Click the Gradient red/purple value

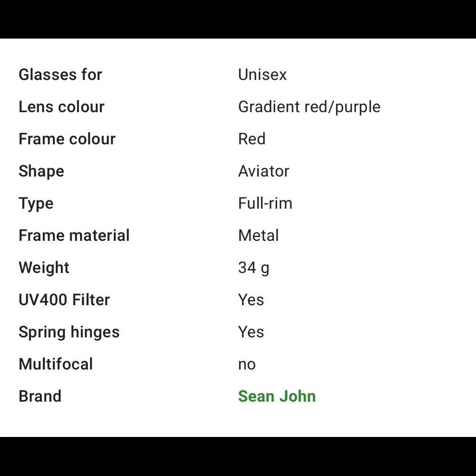309,108
